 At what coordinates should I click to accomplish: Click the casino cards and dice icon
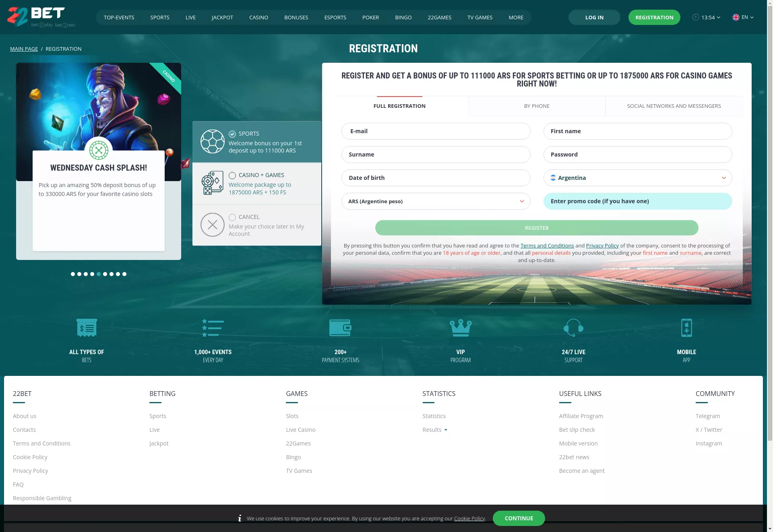click(x=212, y=183)
